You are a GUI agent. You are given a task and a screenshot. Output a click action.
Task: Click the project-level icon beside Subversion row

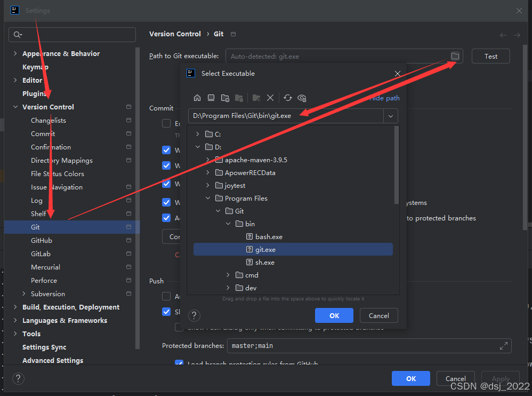click(128, 294)
